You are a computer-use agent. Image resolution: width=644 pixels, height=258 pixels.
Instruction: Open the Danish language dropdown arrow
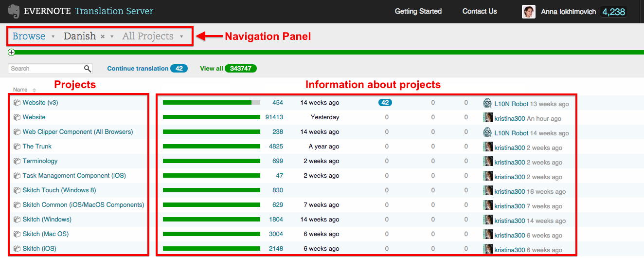(x=112, y=37)
